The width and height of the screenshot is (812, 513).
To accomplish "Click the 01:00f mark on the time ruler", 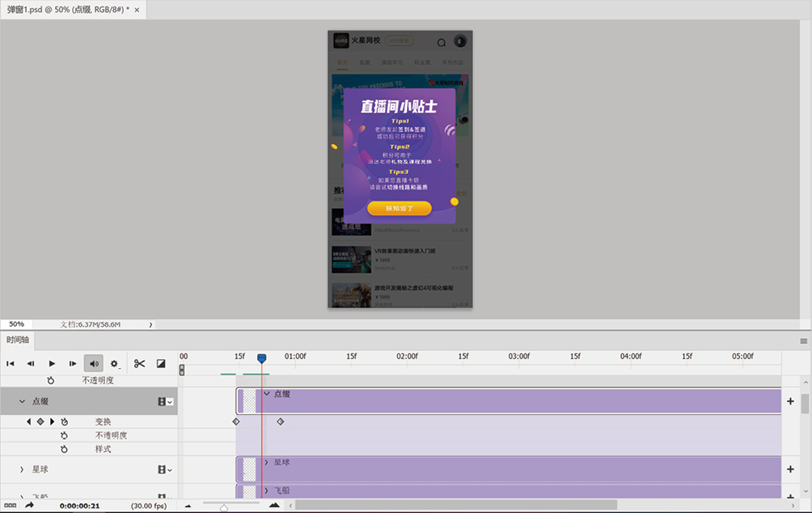I will (x=295, y=357).
